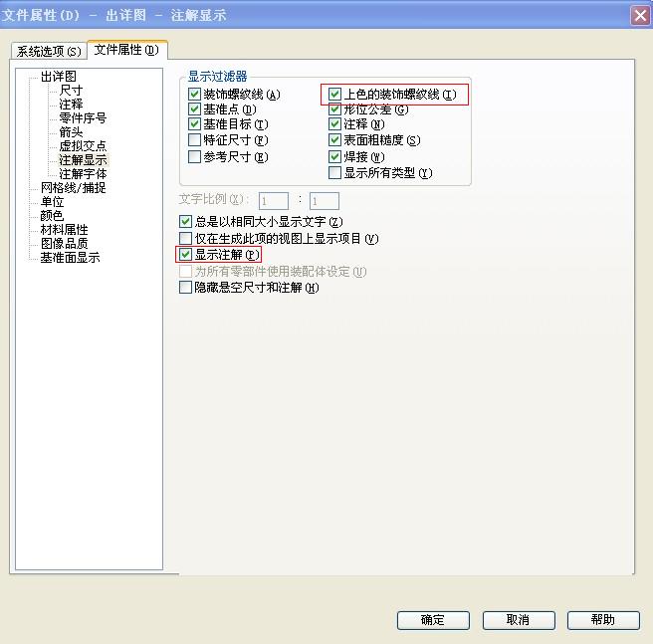Viewport: 653px width, 644px height.
Task: Click second 文字比例 input field
Action: click(325, 201)
